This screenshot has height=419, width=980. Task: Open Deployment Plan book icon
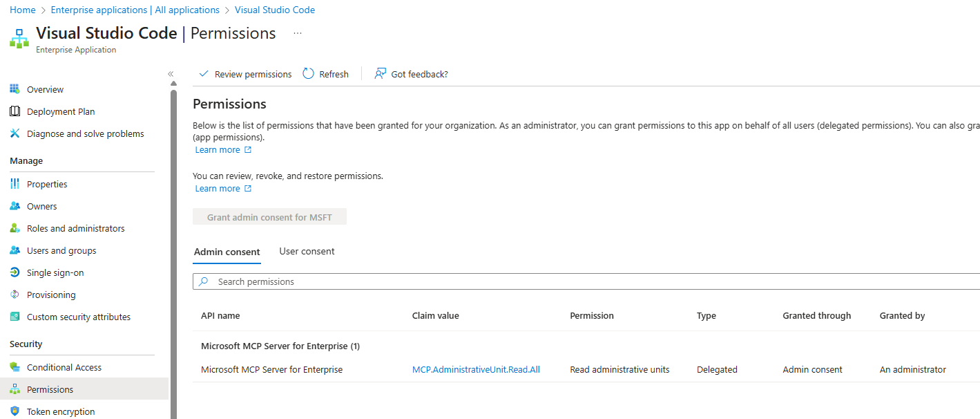(15, 111)
